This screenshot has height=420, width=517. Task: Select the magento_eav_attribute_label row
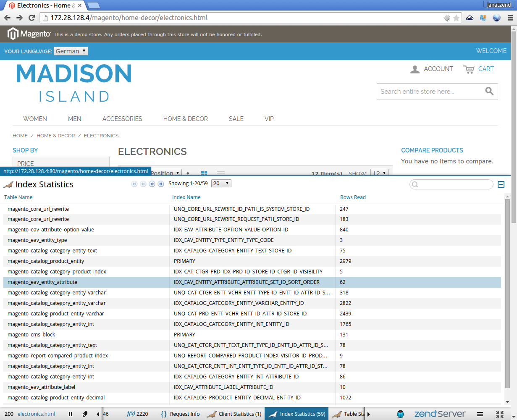point(252,387)
